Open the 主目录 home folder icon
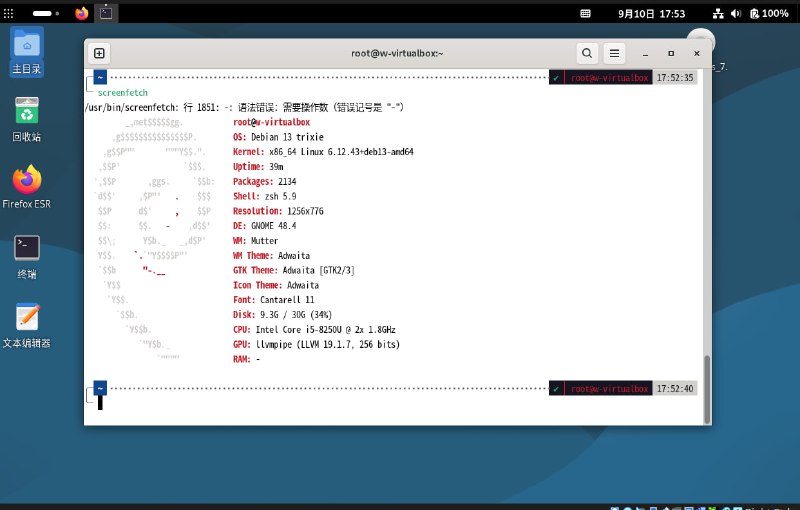This screenshot has width=800, height=510. (x=27, y=52)
